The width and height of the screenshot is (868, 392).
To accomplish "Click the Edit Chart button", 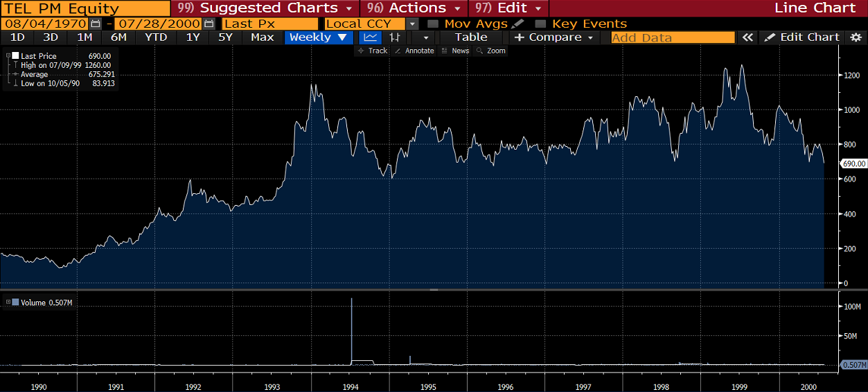I will coord(802,37).
